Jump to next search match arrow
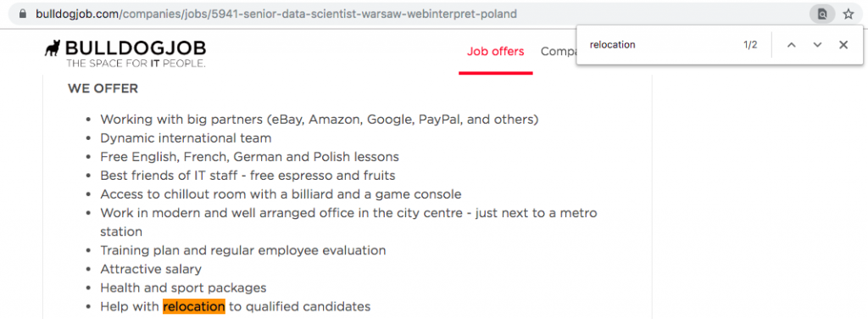Viewport: 868px width, 319px height. (x=817, y=45)
